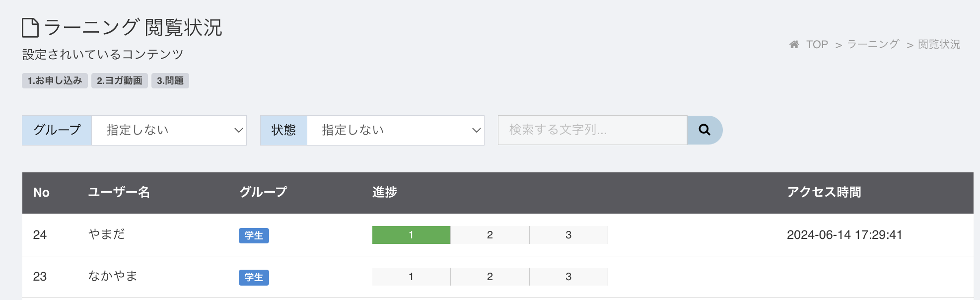Click the home icon in breadcrumb

794,45
